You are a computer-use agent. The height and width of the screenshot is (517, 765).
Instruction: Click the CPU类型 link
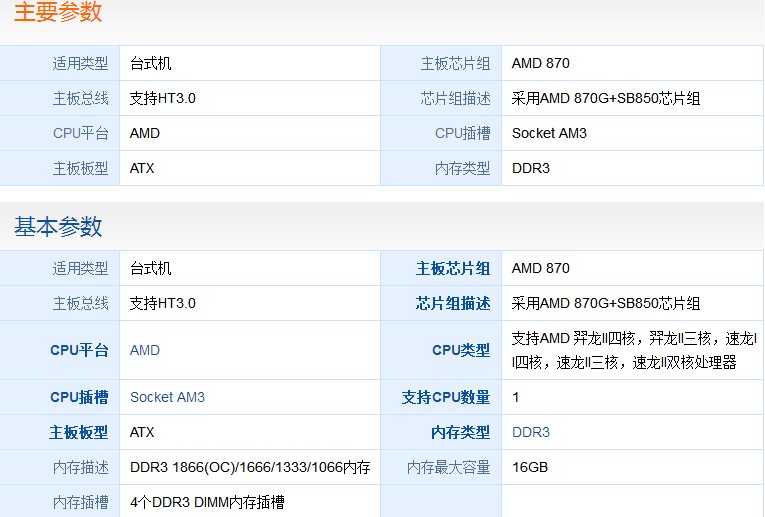click(461, 350)
